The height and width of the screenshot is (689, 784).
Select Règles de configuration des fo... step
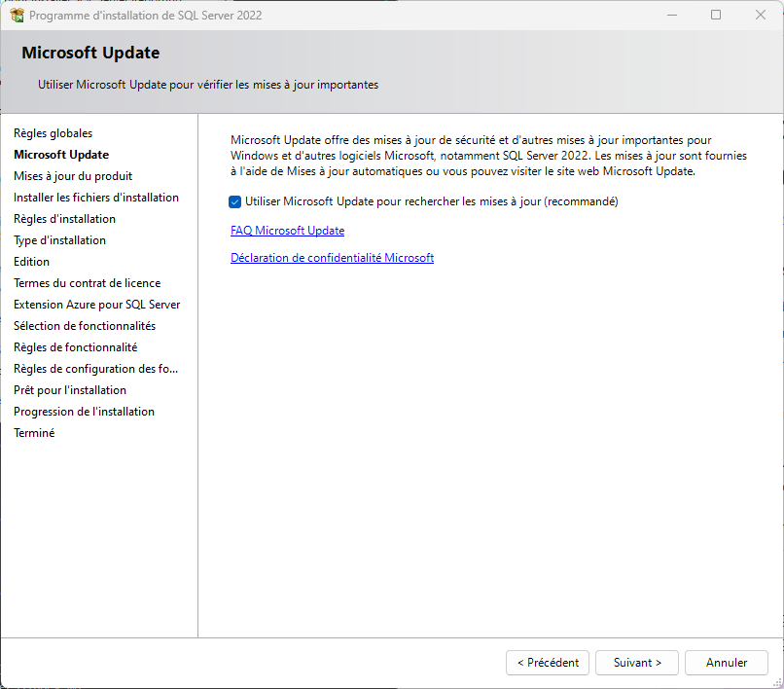click(x=96, y=369)
